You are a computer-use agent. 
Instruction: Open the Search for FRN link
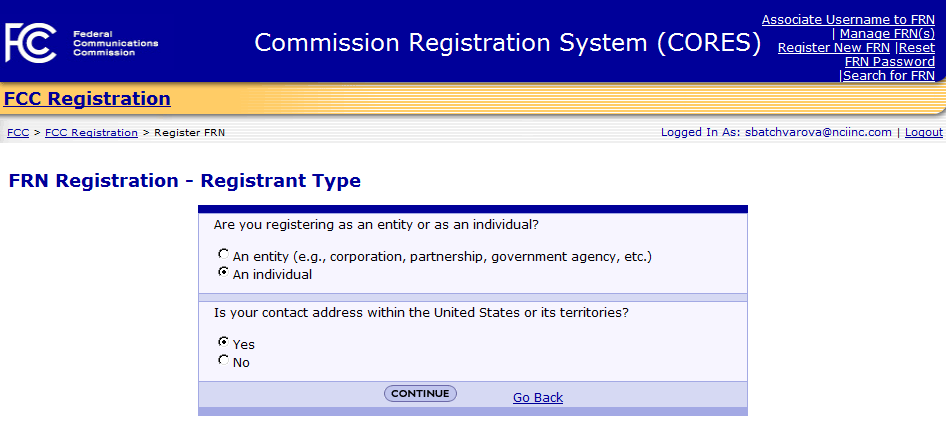click(889, 76)
